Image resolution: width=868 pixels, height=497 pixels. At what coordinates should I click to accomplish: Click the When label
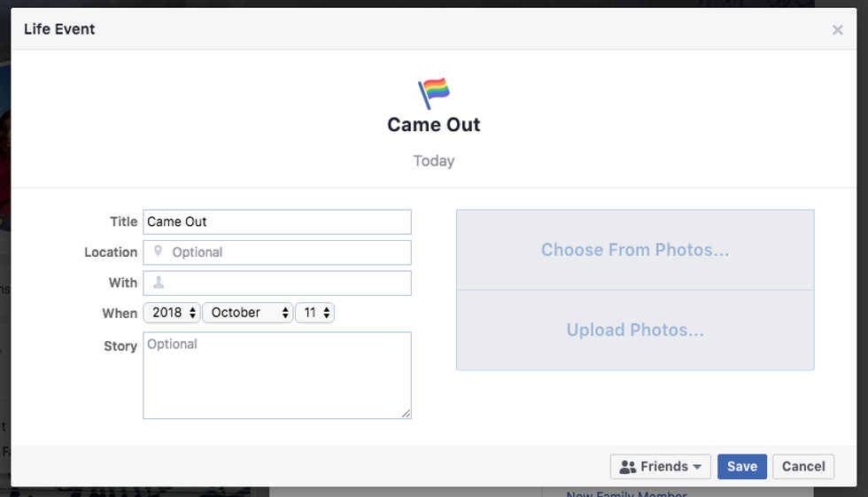120,313
